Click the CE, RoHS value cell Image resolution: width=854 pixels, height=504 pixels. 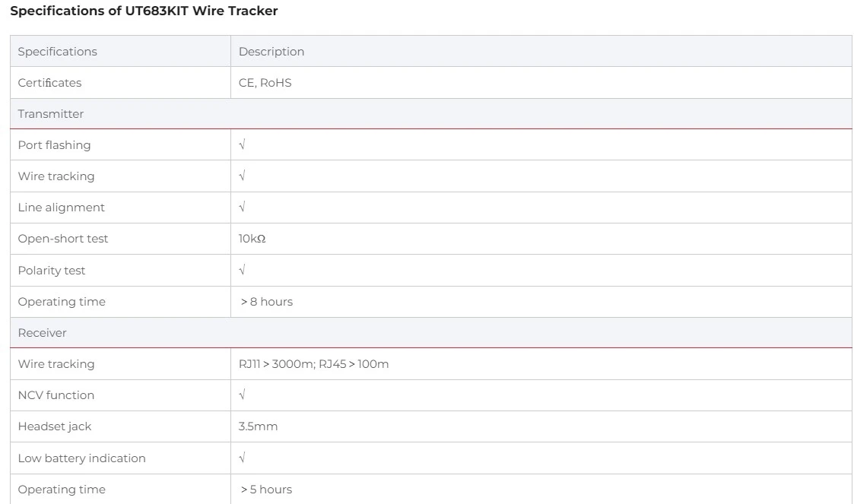tap(265, 83)
